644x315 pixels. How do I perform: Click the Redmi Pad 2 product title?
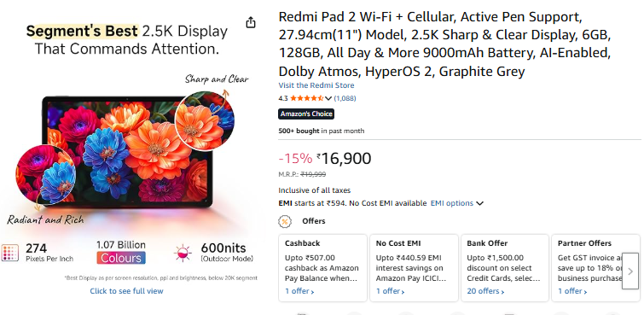click(444, 44)
